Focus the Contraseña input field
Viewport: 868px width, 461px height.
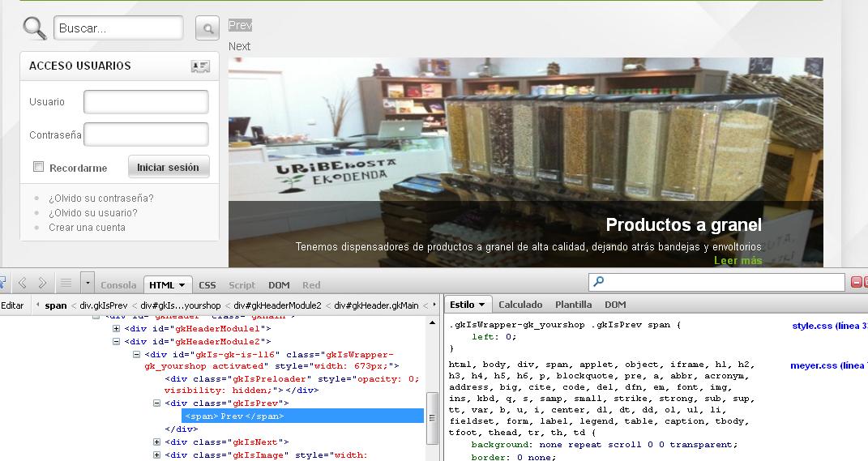pyautogui.click(x=146, y=134)
